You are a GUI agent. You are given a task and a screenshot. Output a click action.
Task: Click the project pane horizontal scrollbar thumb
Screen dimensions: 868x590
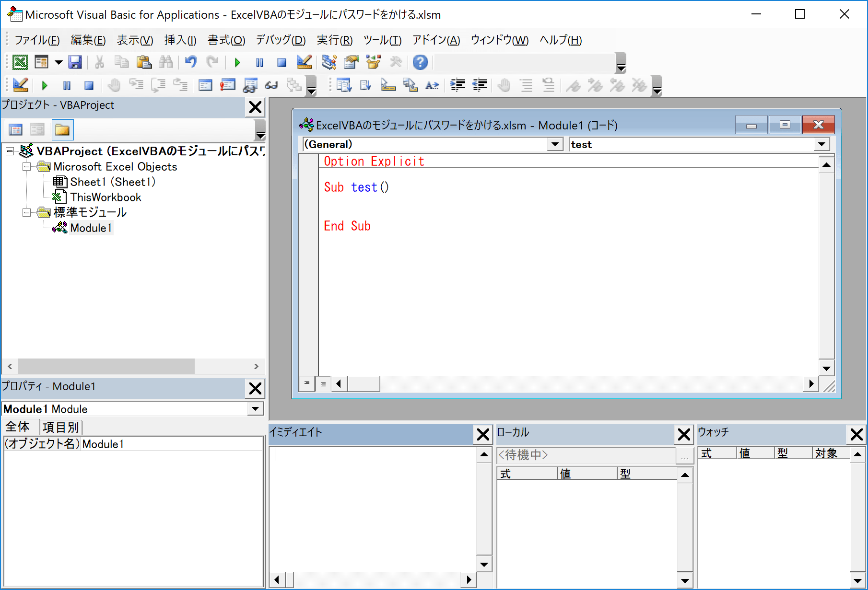pyautogui.click(x=106, y=366)
